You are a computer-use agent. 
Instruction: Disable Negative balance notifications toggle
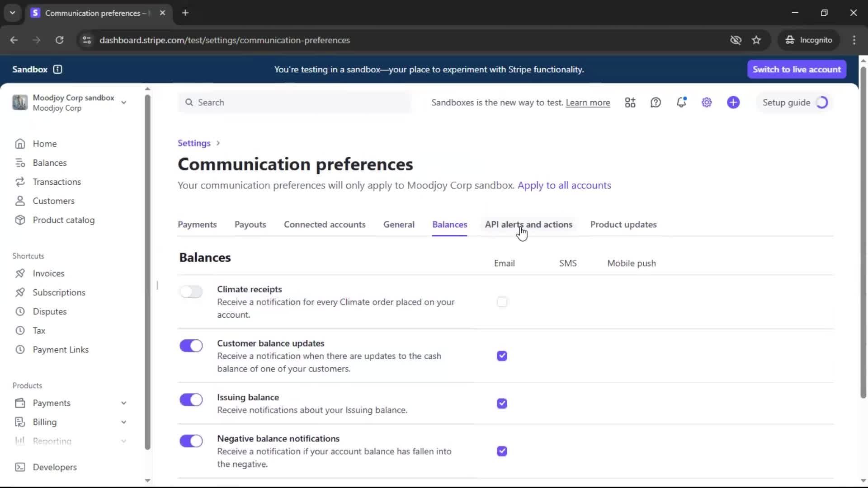click(191, 441)
